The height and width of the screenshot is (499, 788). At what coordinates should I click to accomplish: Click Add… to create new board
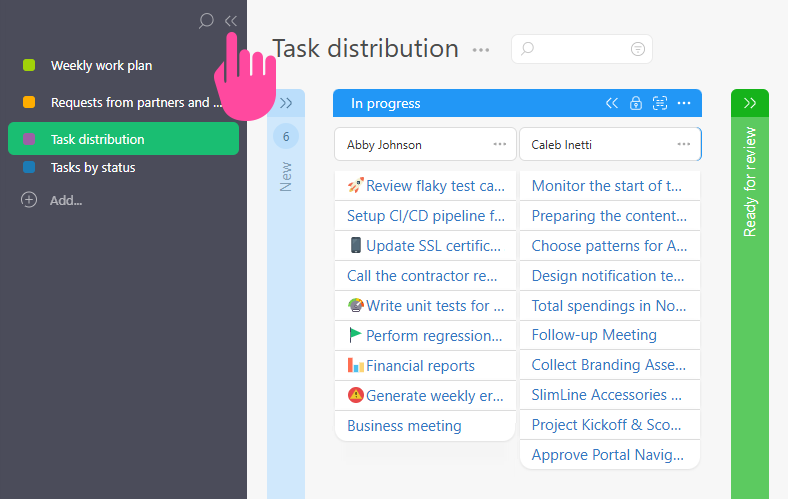66,200
